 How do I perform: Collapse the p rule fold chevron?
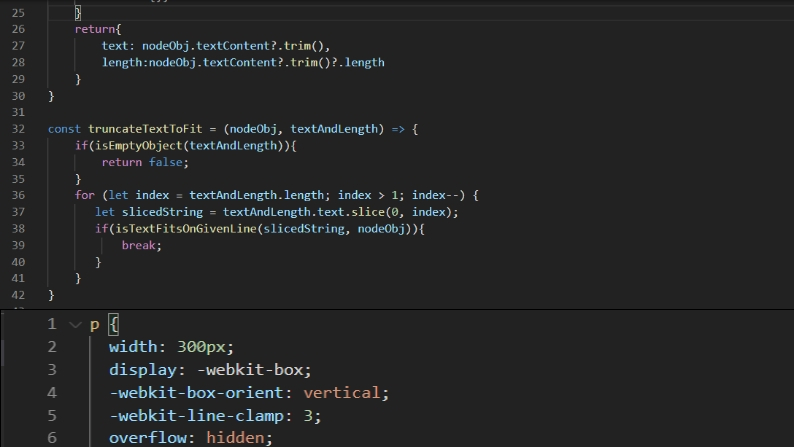(x=74, y=324)
